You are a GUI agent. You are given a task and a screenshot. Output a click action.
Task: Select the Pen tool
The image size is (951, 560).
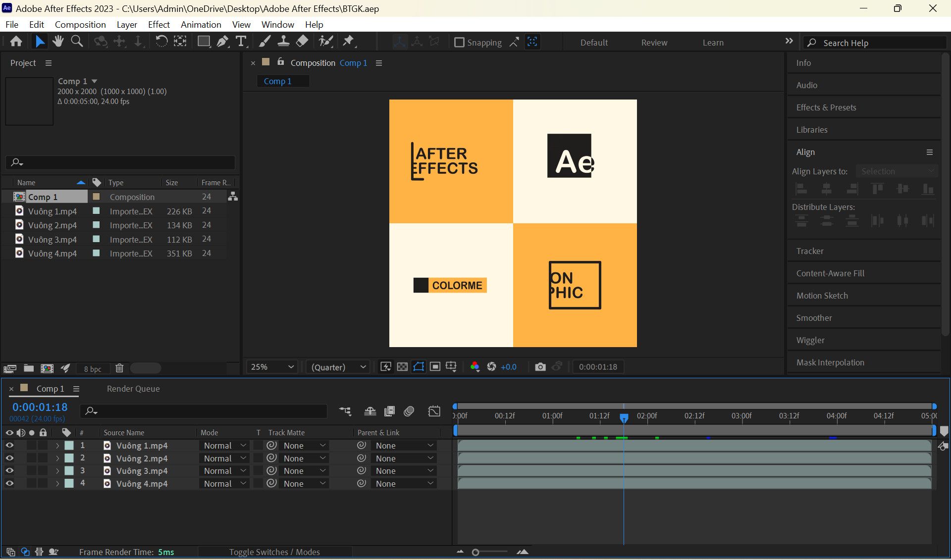click(x=222, y=42)
